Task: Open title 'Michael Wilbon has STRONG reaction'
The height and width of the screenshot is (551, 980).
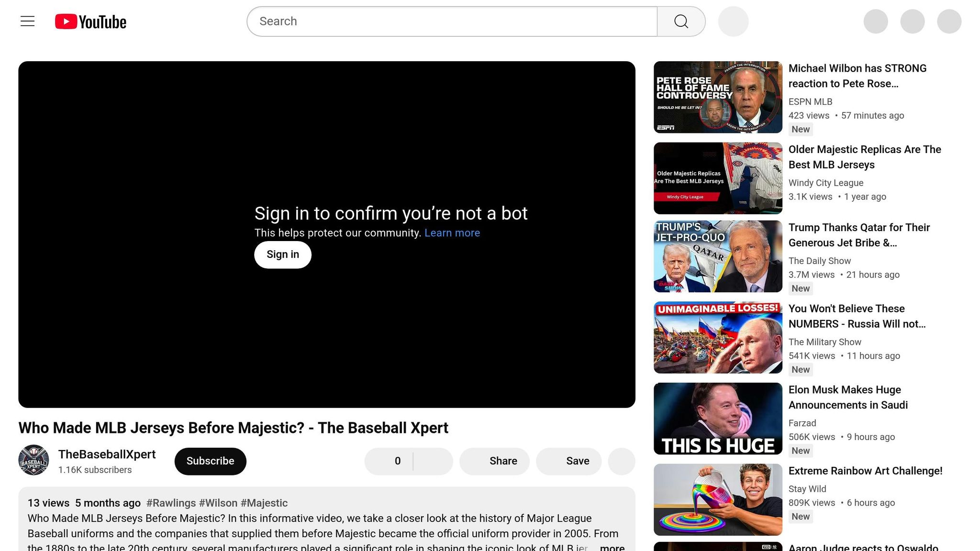Action: click(x=857, y=76)
